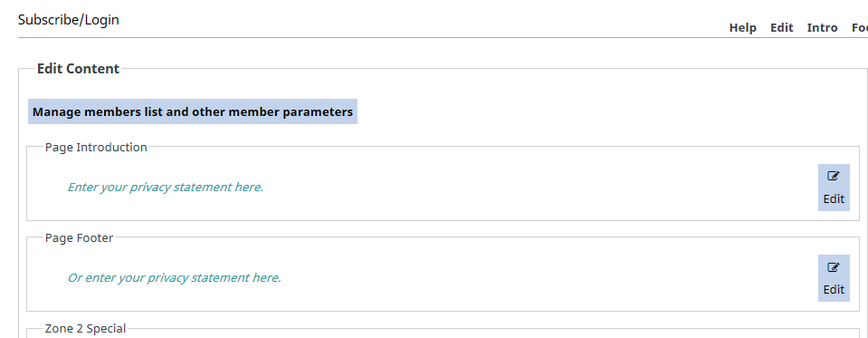The image size is (868, 338).
Task: Select the Edit item in top navigation
Action: pos(782,28)
